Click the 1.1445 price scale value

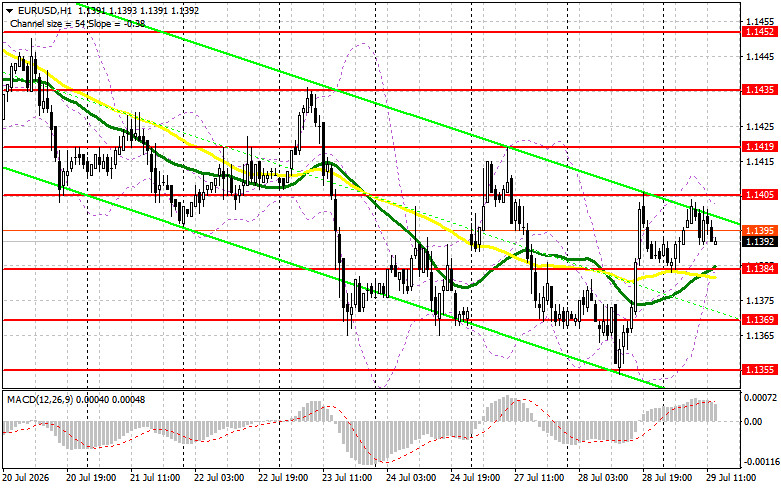[760, 57]
